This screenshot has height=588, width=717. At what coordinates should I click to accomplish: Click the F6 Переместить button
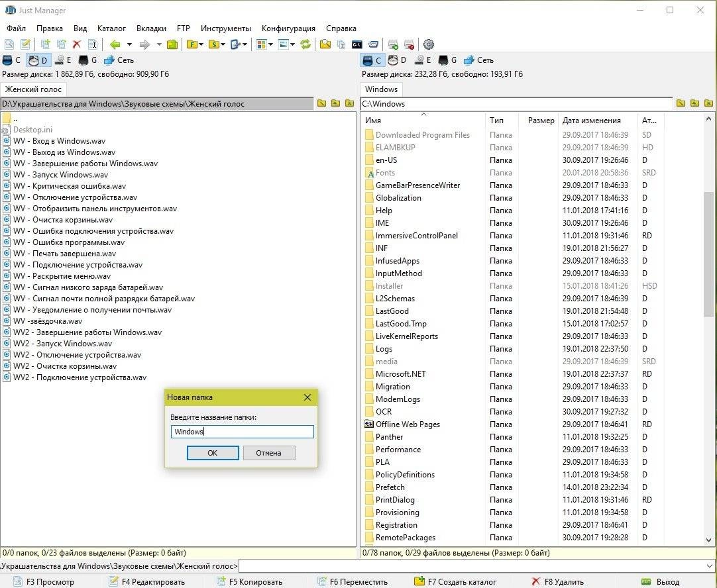click(x=353, y=581)
